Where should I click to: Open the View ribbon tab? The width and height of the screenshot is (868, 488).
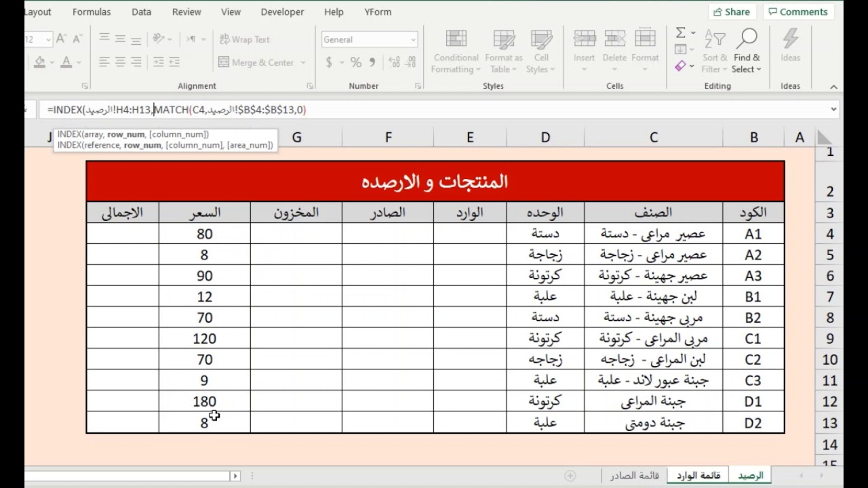(231, 12)
